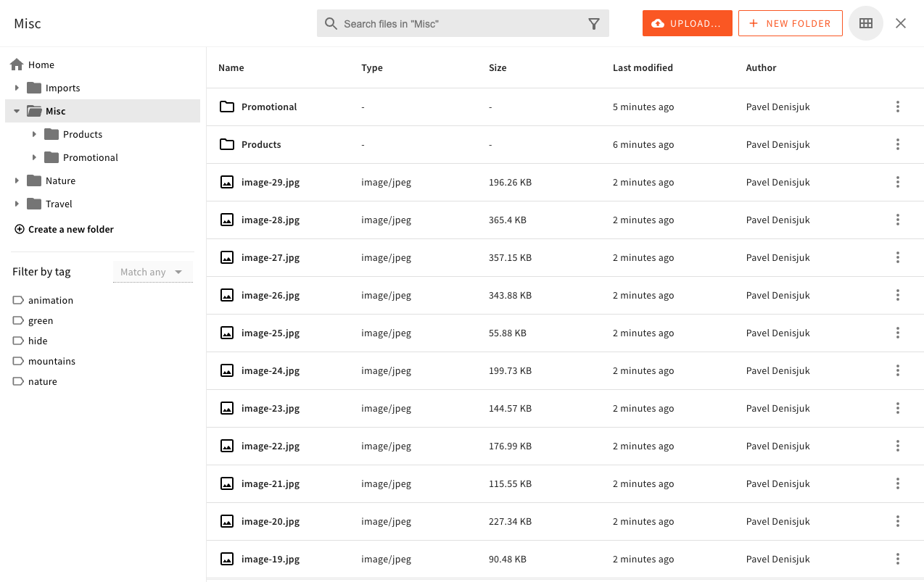Collapse the Misc folder tree
This screenshot has height=582, width=924.
(17, 111)
